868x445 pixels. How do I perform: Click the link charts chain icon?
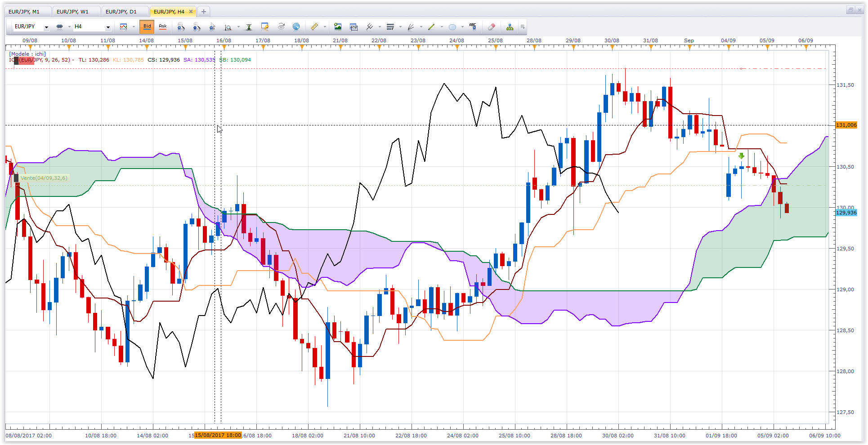59,27
